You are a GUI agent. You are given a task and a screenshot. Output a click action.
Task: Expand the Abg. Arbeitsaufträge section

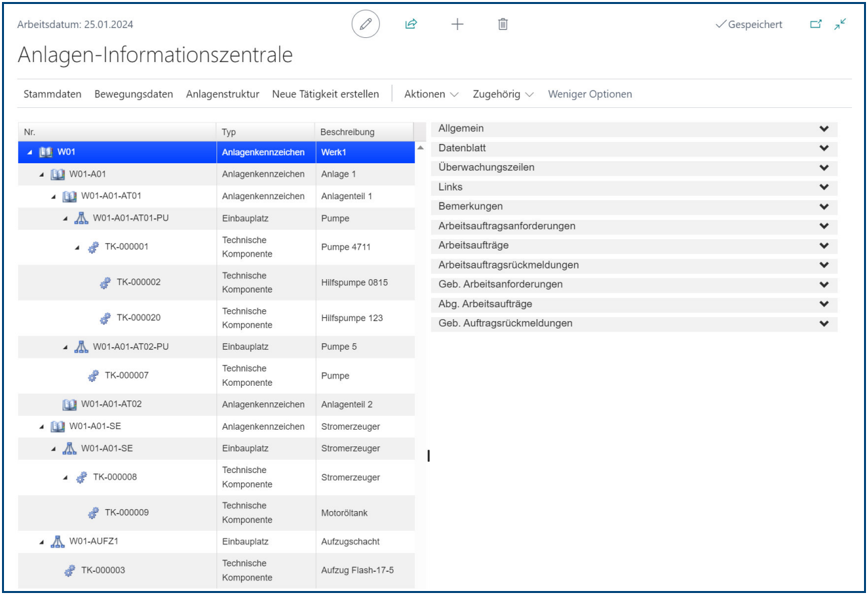(634, 304)
